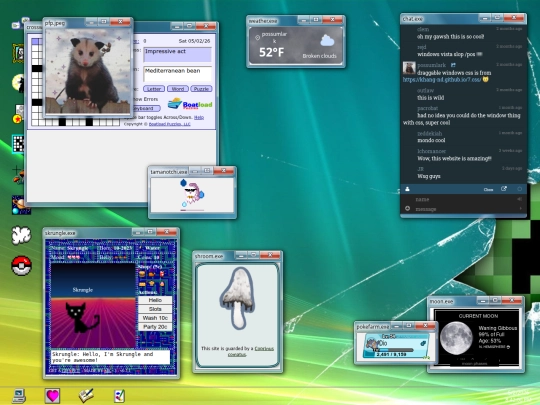Click the cloud icon in weather widget
This screenshot has height=405, width=540.
point(327,41)
